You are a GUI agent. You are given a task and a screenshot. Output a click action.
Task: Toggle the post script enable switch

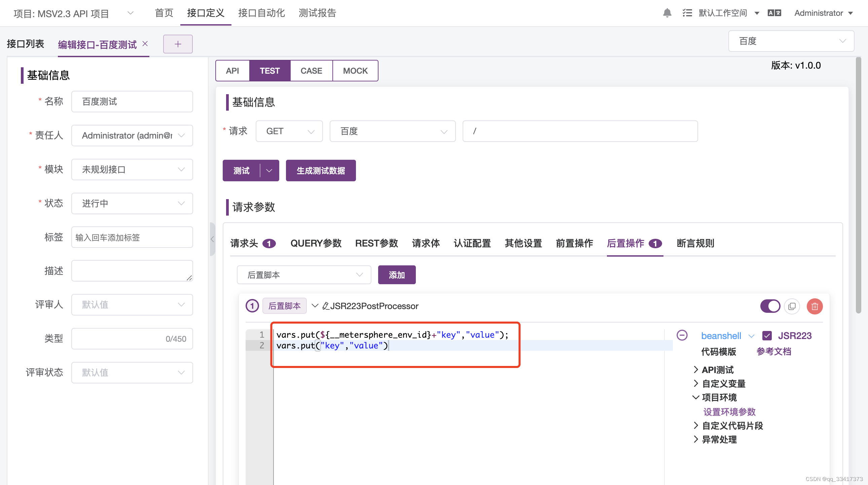coord(770,306)
